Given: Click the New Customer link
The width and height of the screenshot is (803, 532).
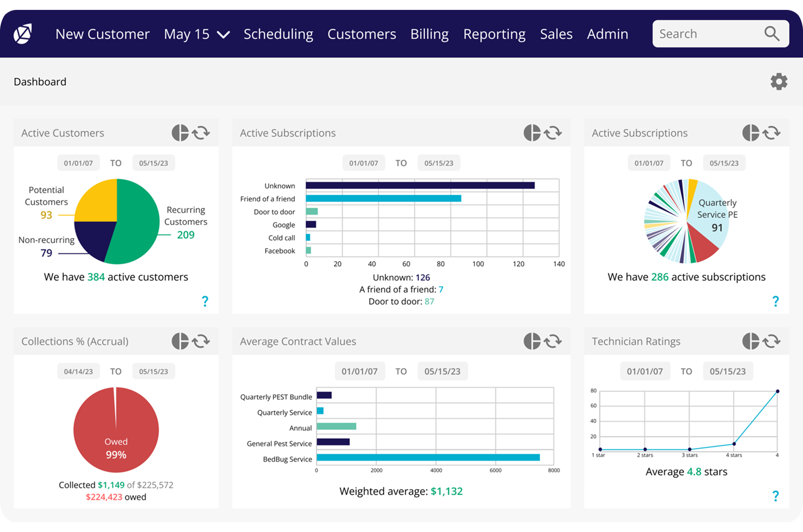Looking at the screenshot, I should pos(103,34).
